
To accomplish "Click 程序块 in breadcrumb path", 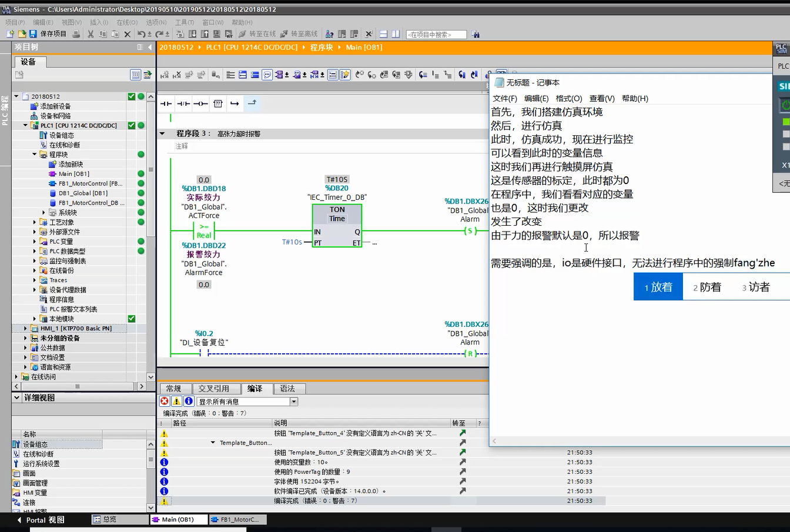I will (322, 48).
